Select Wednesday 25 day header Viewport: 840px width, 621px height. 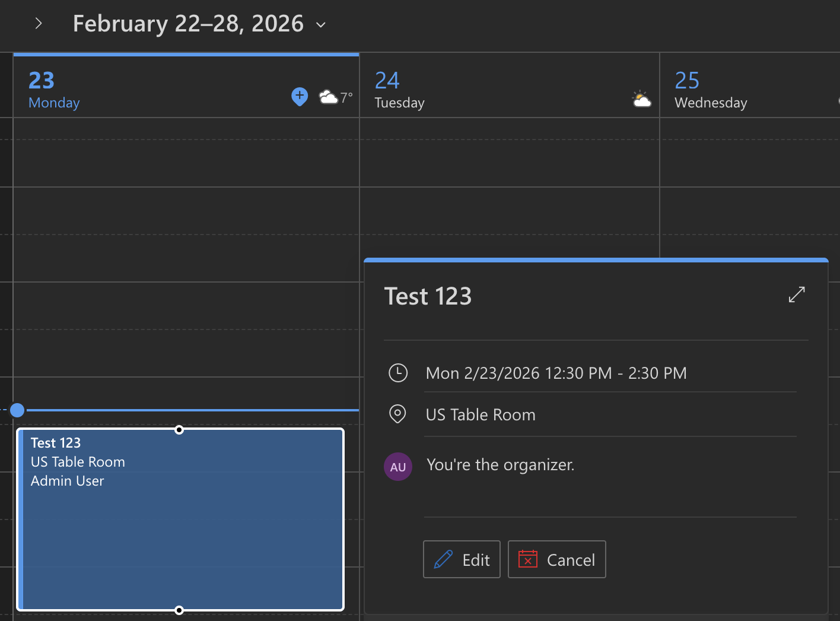click(x=710, y=89)
